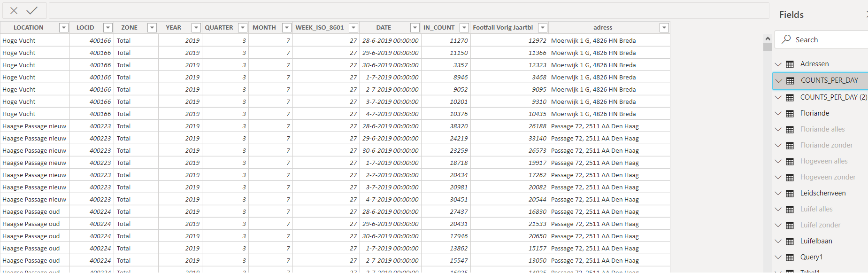Screen dimensions: 868x273
Task: Click the Query1 table icon
Action: coord(790,257)
